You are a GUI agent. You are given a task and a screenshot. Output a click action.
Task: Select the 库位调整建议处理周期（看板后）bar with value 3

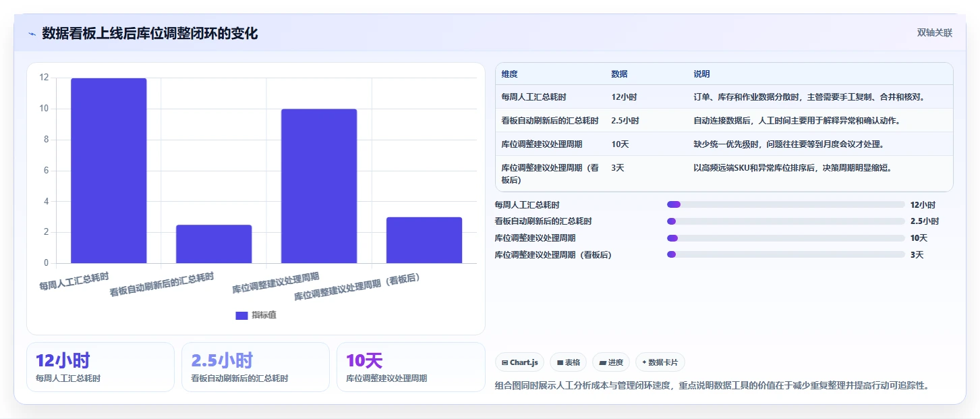[x=424, y=240]
